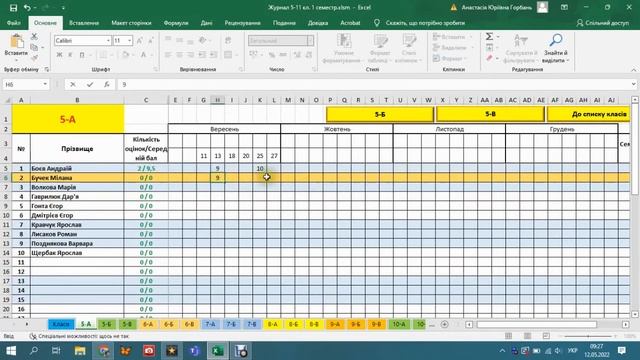Toggle underline formatting П
The height and width of the screenshot is (360, 640).
tap(82, 55)
